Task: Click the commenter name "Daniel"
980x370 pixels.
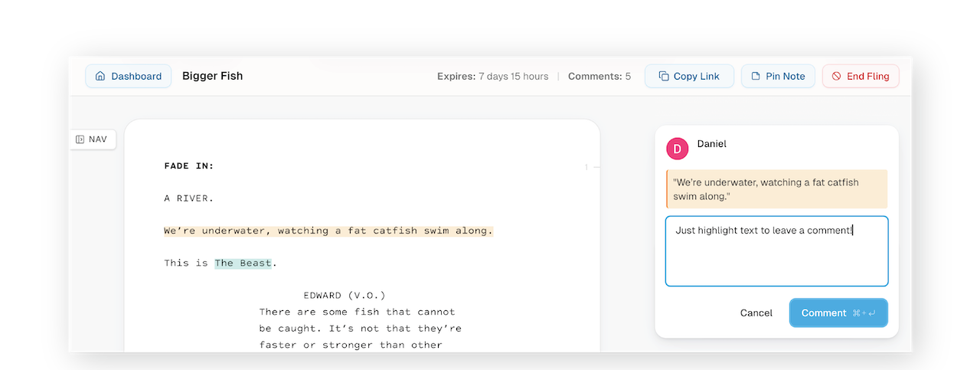Action: point(711,144)
